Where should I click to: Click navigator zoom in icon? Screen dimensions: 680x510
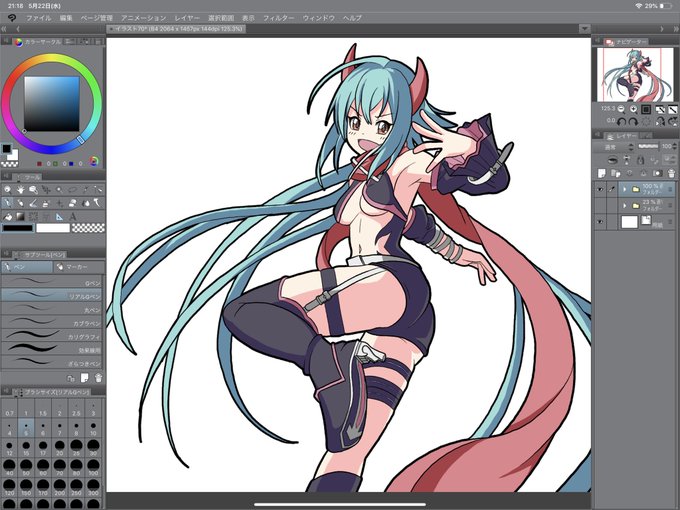(x=634, y=109)
